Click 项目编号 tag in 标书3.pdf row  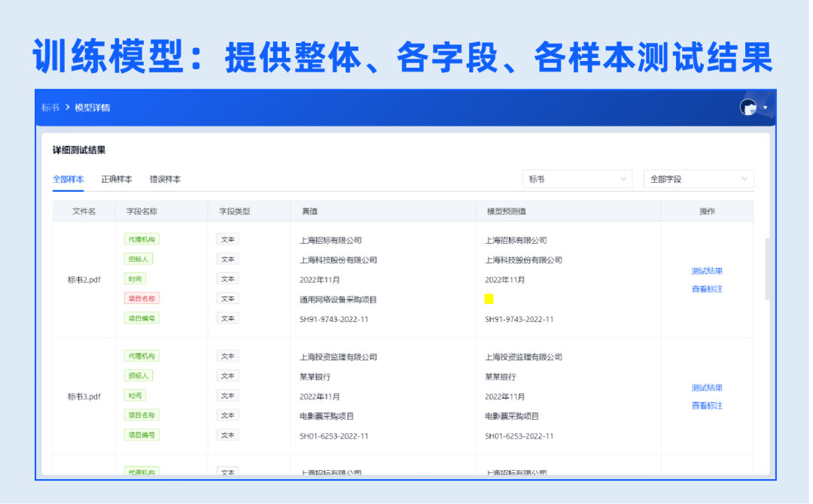(142, 436)
